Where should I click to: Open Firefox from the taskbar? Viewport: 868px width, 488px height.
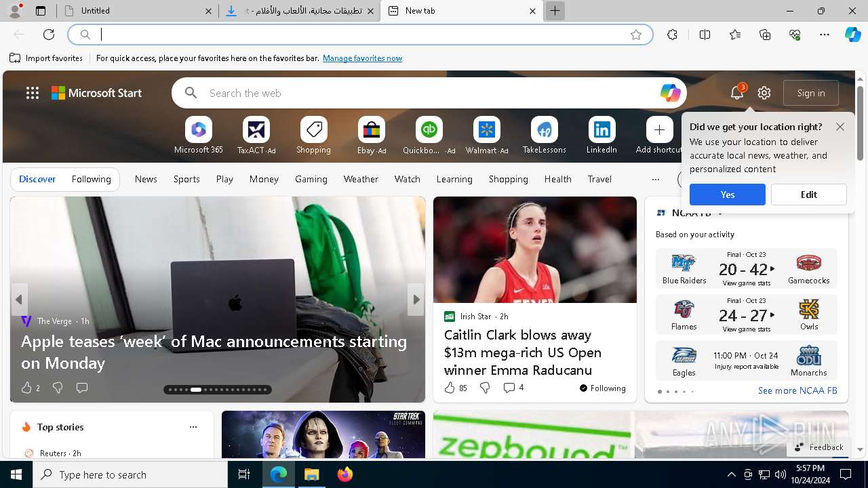[345, 474]
